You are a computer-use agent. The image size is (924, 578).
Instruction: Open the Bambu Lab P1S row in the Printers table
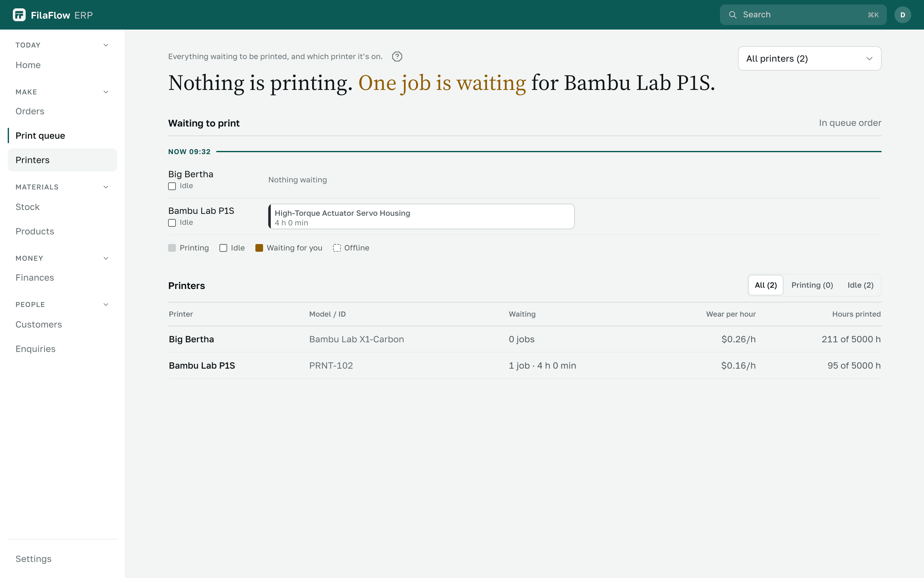[x=525, y=365]
